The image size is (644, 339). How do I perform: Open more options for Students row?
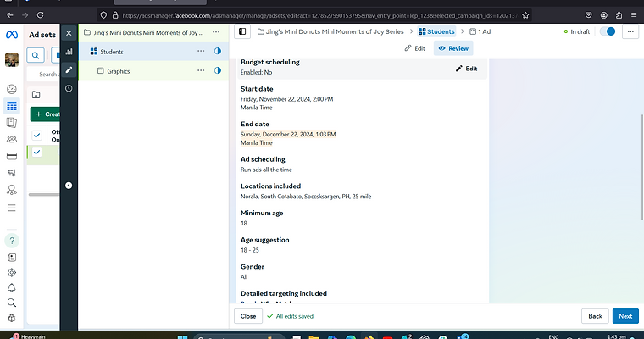click(x=201, y=52)
